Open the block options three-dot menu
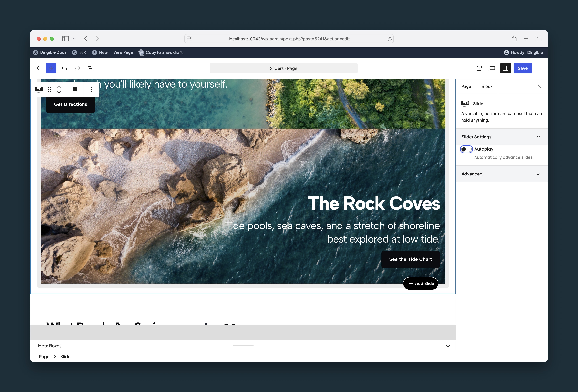The height and width of the screenshot is (392, 578). coord(91,89)
